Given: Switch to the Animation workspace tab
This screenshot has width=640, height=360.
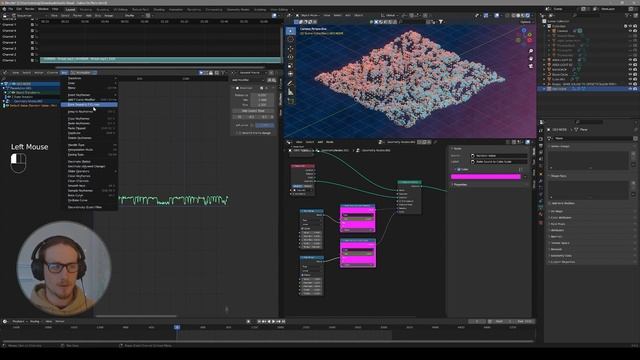Looking at the screenshot, I should click(x=176, y=9).
